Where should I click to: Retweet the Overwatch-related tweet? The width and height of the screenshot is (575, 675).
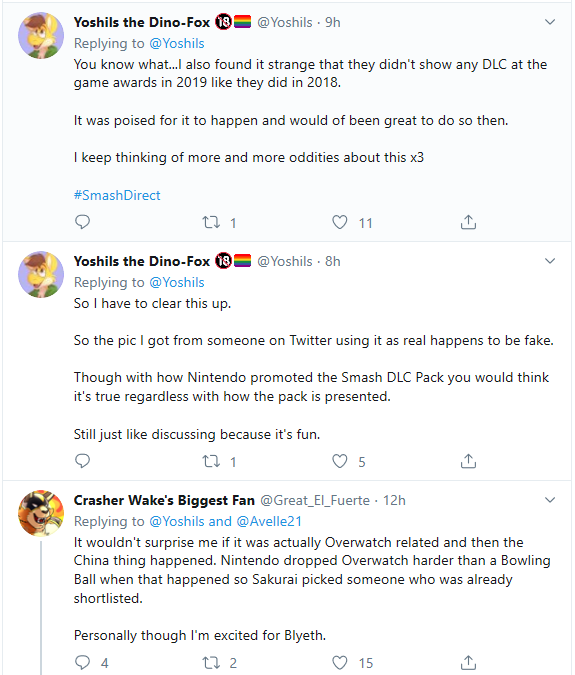point(211,662)
